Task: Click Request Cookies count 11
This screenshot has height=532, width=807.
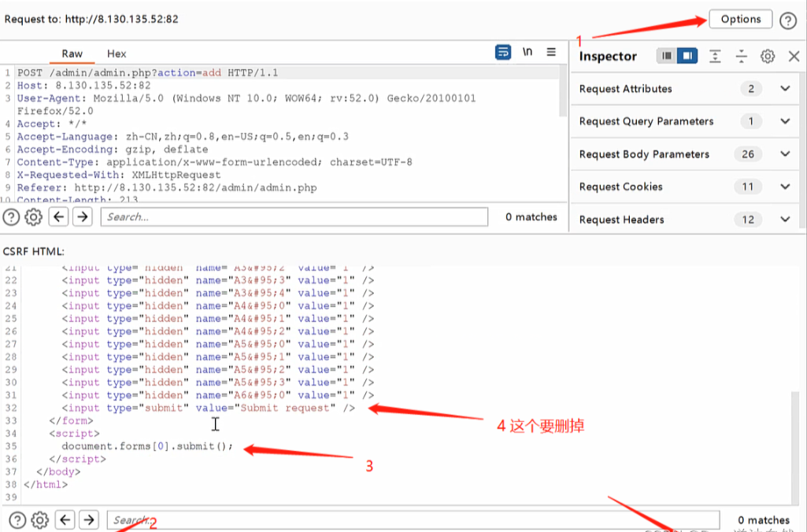Action: [x=748, y=187]
